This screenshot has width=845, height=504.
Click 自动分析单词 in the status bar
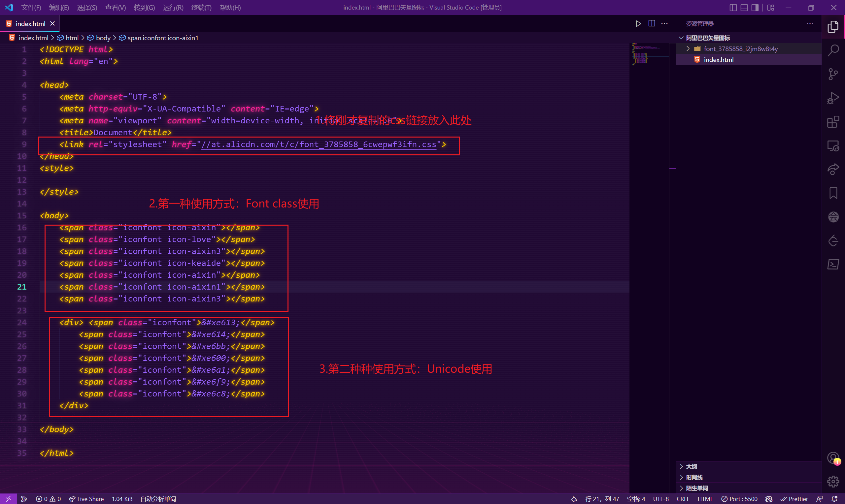pos(158,499)
